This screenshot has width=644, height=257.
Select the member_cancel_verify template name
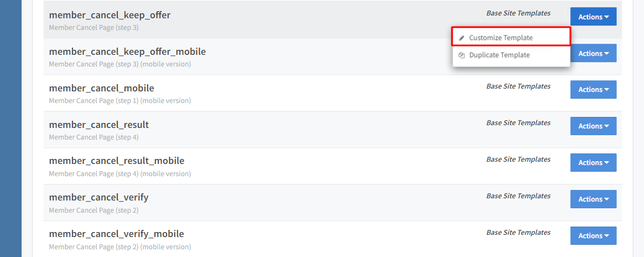[x=98, y=197]
